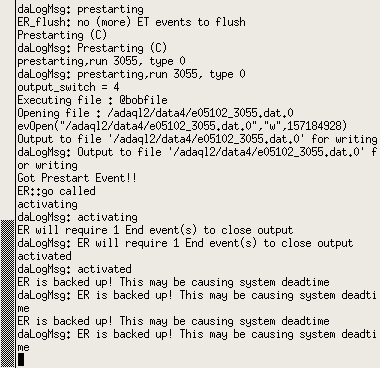Click the "daLogMsg: activated" line

(74, 269)
